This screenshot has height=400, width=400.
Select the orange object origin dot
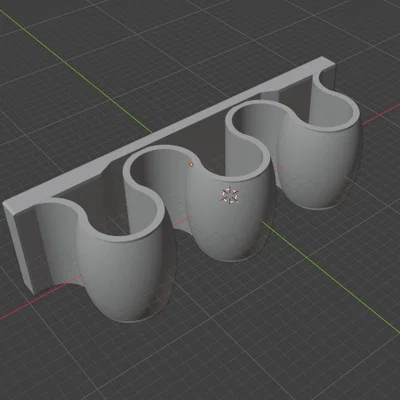point(191,164)
